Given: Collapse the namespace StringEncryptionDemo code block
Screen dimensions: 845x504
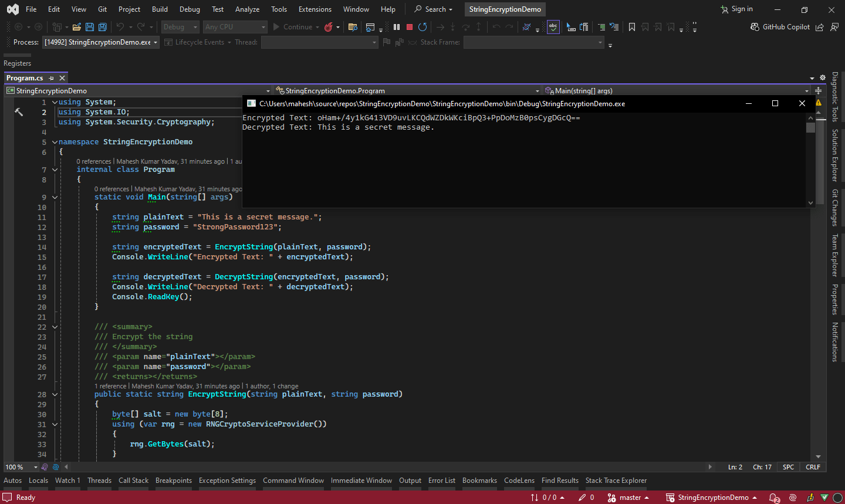Looking at the screenshot, I should tap(55, 142).
